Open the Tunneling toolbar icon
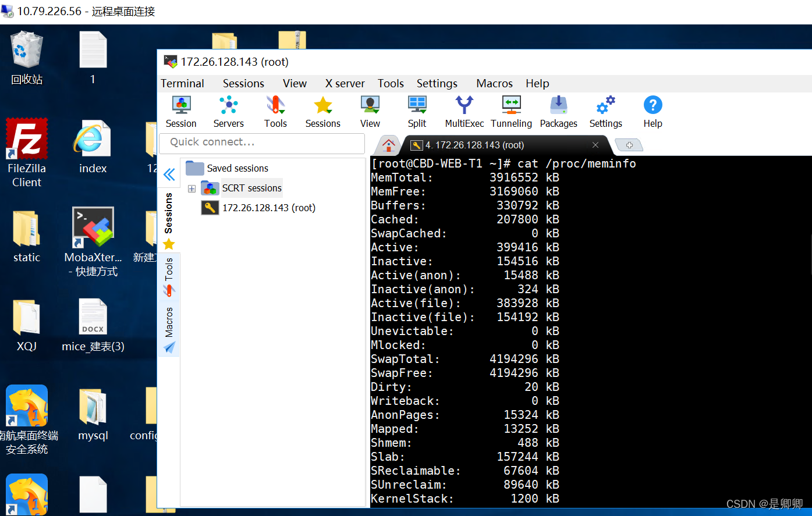Viewport: 812px width, 516px height. pyautogui.click(x=511, y=112)
